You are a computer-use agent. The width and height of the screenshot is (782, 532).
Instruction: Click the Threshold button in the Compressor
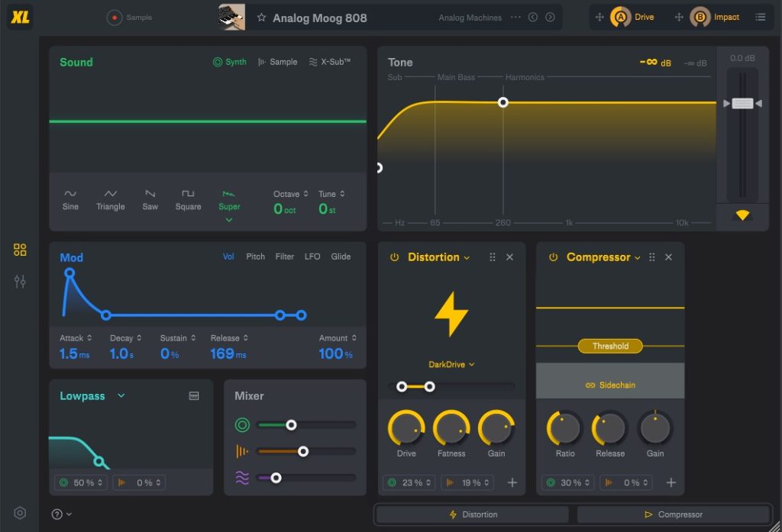pyautogui.click(x=609, y=346)
